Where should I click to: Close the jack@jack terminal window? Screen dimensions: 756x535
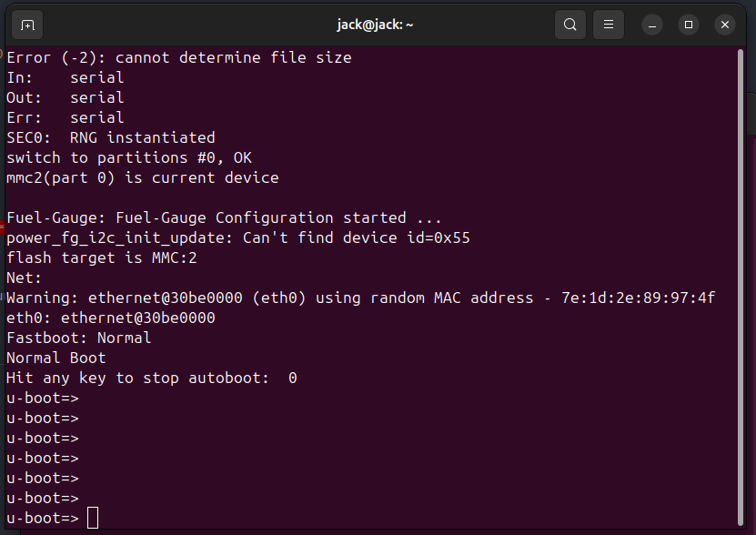pos(725,25)
